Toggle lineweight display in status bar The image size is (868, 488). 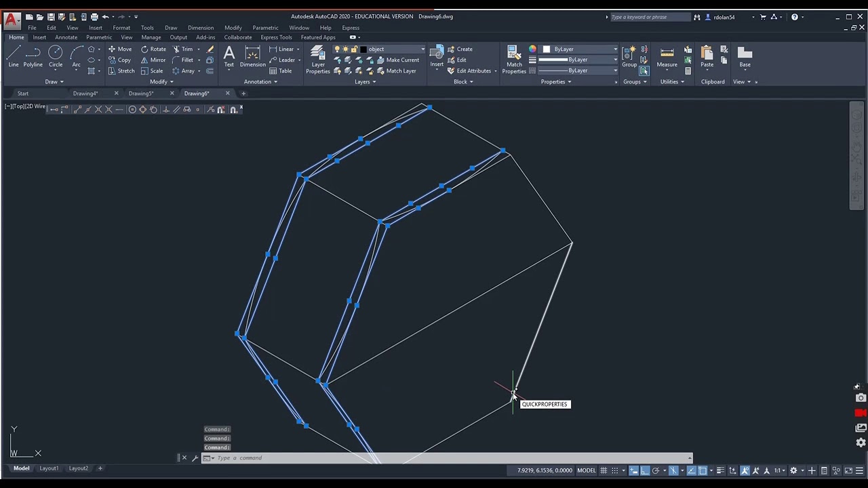click(720, 470)
